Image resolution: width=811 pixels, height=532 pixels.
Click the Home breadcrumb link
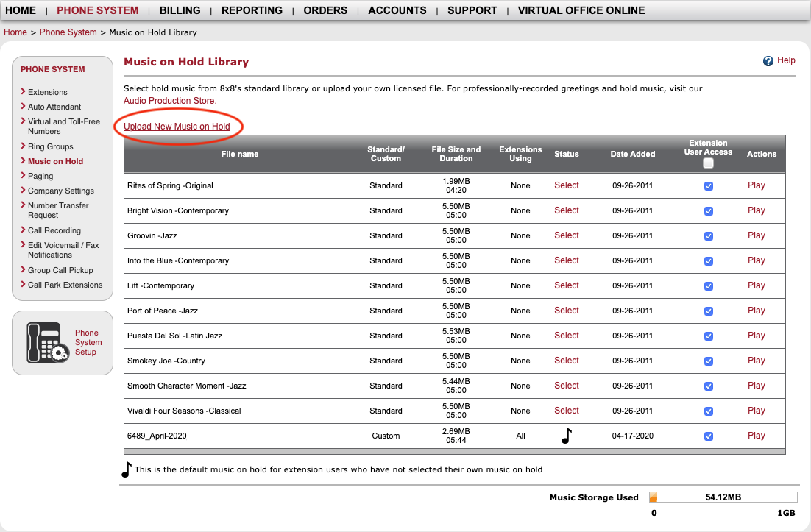click(x=15, y=32)
